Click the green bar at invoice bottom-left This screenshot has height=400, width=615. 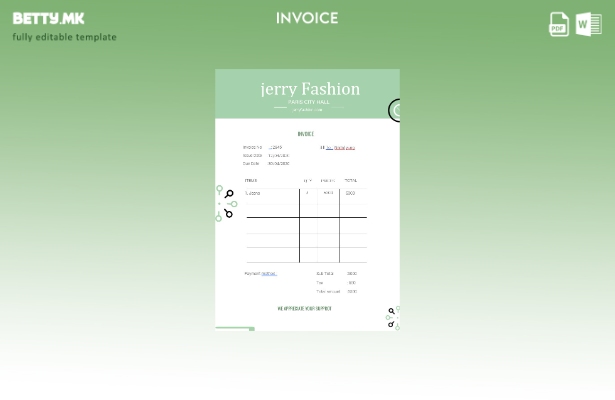pos(235,327)
